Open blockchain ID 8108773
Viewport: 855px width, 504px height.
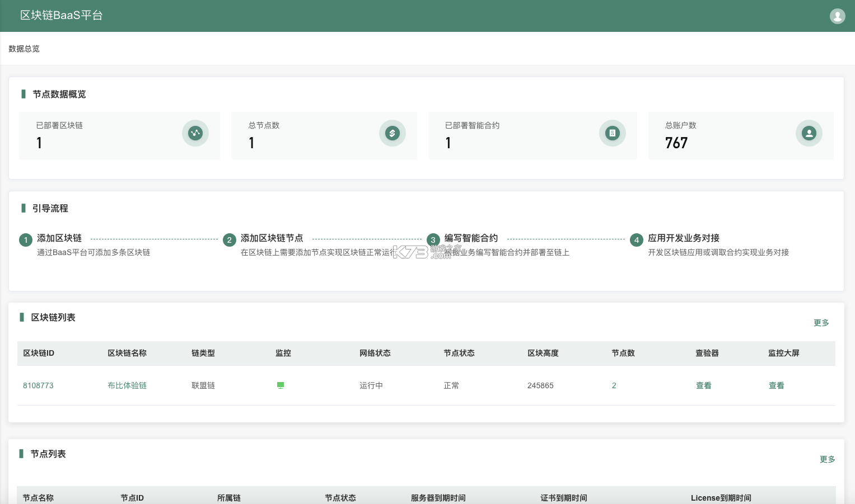38,385
